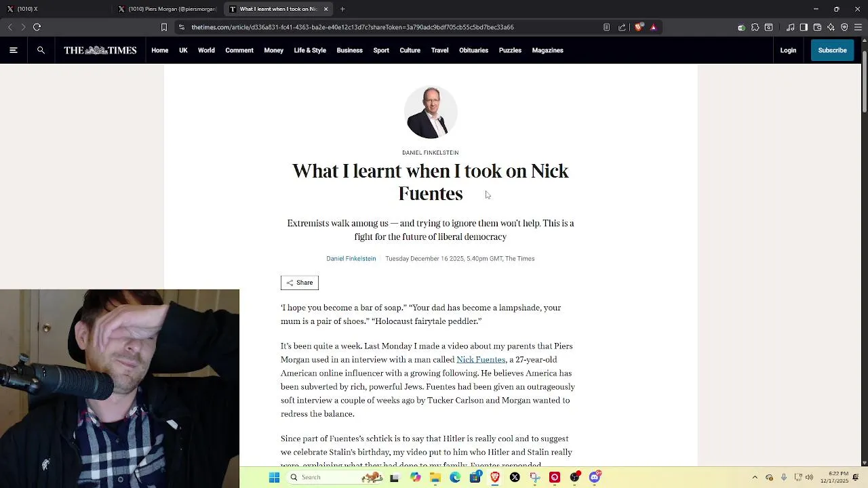Open the Sport section
Screen dimensions: 868x488
381,50
